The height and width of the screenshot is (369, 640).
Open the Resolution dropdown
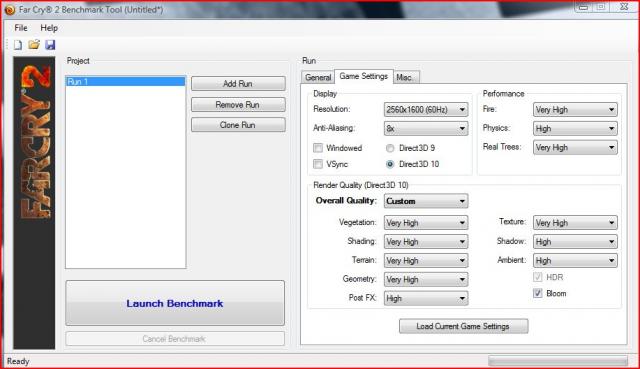pyautogui.click(x=426, y=109)
